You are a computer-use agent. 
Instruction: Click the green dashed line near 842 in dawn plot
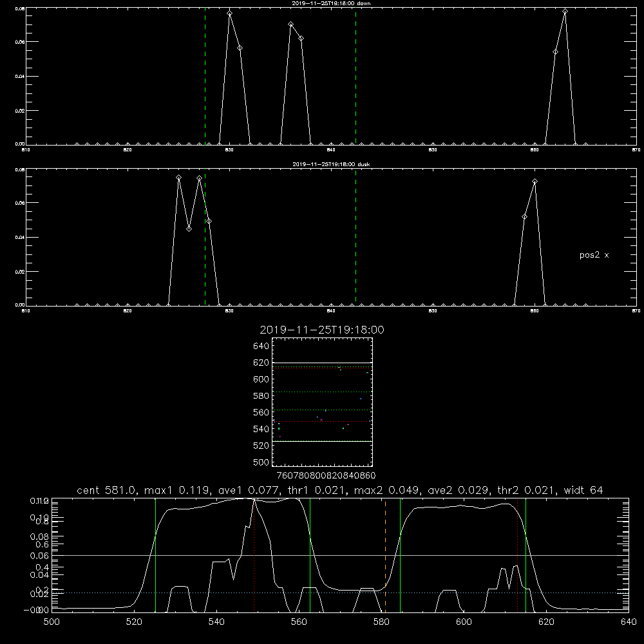tap(355, 77)
